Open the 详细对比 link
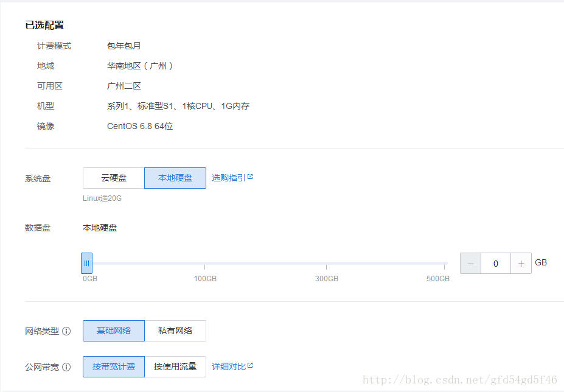The image size is (564, 392). (228, 367)
